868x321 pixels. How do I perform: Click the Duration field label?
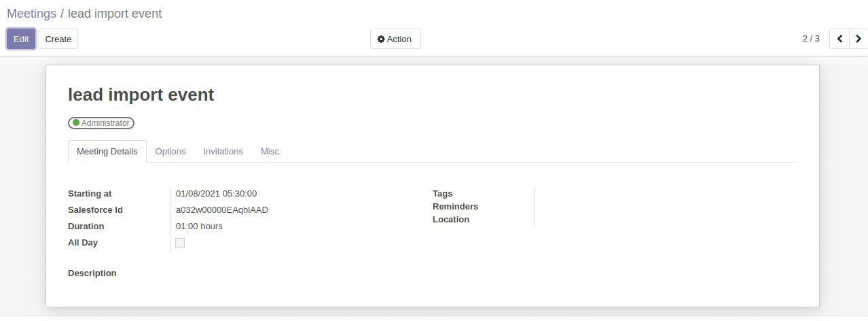[86, 226]
